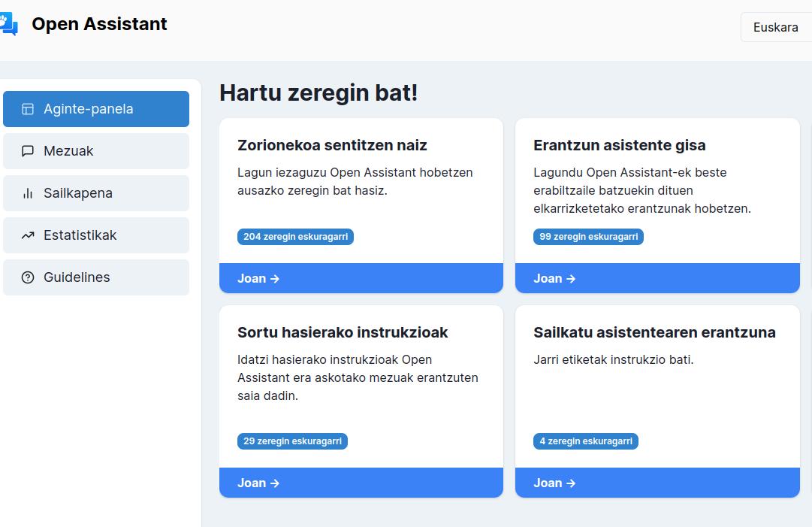The height and width of the screenshot is (527, 812).
Task: Click the Sailkatu asistentearen erantzuna card title
Action: 654,332
